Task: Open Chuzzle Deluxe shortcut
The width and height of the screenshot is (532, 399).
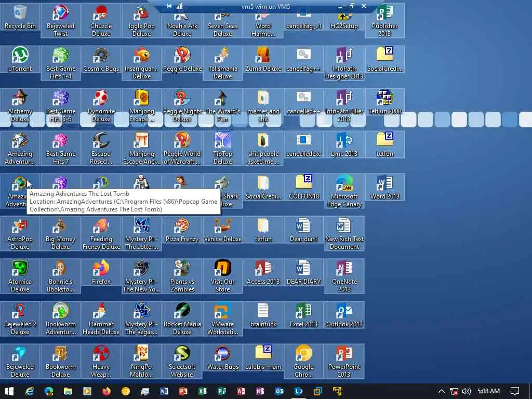Action: click(x=101, y=20)
